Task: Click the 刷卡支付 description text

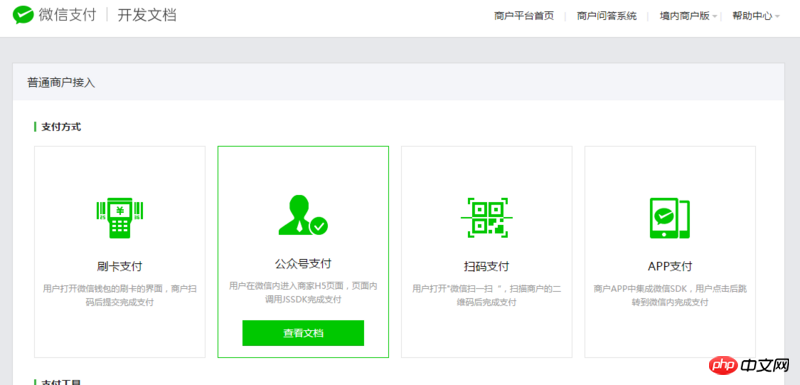Action: coord(119,295)
